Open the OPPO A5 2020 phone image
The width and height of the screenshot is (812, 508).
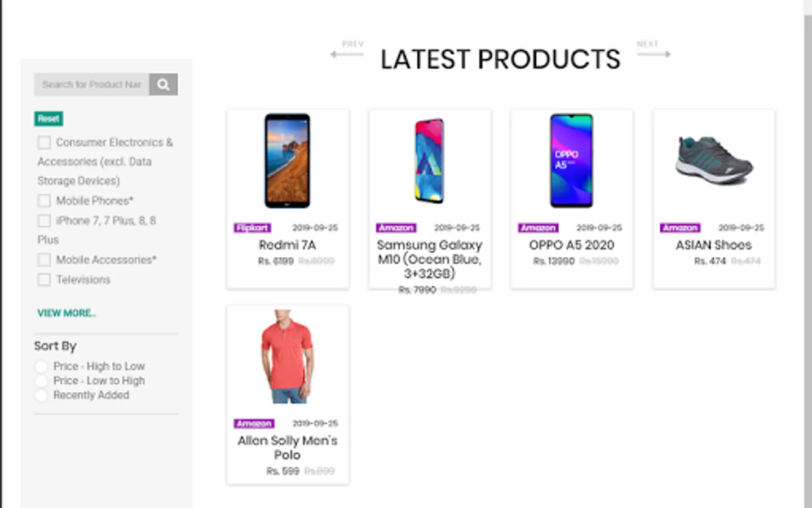pos(572,161)
